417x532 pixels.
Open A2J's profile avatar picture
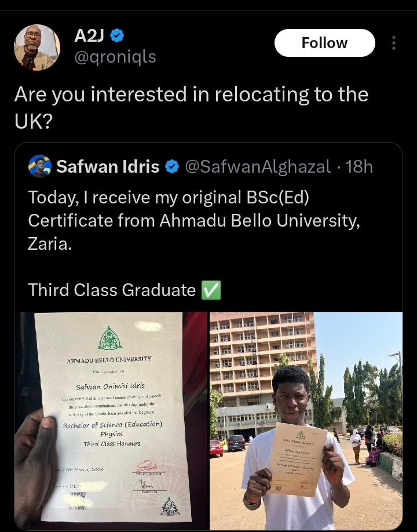(36, 48)
